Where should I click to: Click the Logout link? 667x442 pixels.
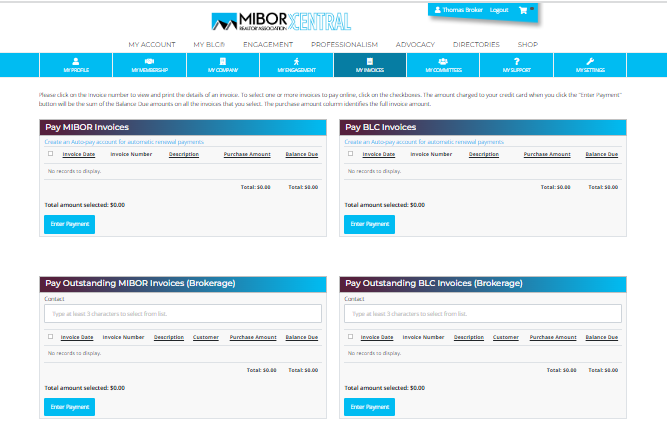coord(499,10)
